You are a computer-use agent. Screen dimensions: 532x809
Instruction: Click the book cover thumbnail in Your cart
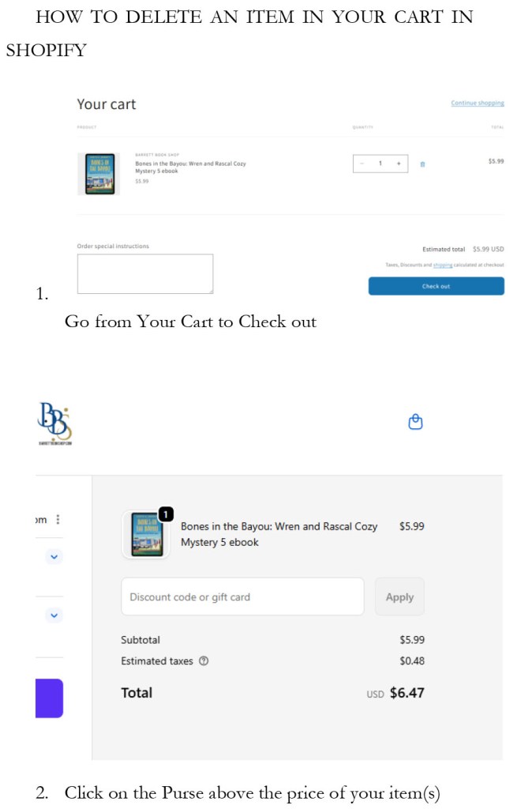pyautogui.click(x=99, y=174)
